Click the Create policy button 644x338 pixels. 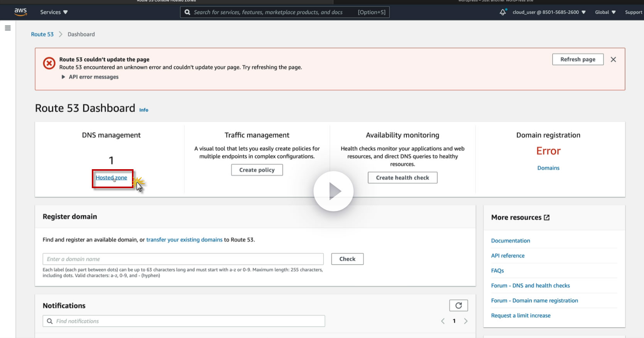[x=257, y=170]
